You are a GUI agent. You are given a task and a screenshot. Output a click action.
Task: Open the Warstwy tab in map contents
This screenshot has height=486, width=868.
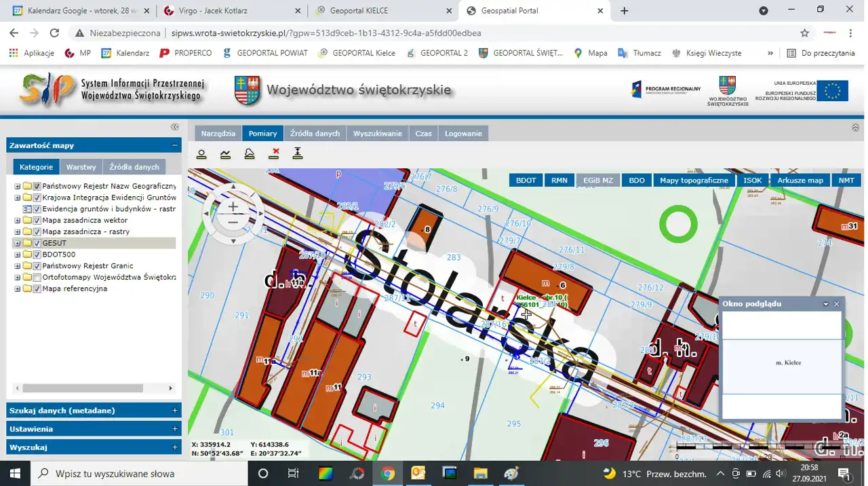(x=81, y=167)
